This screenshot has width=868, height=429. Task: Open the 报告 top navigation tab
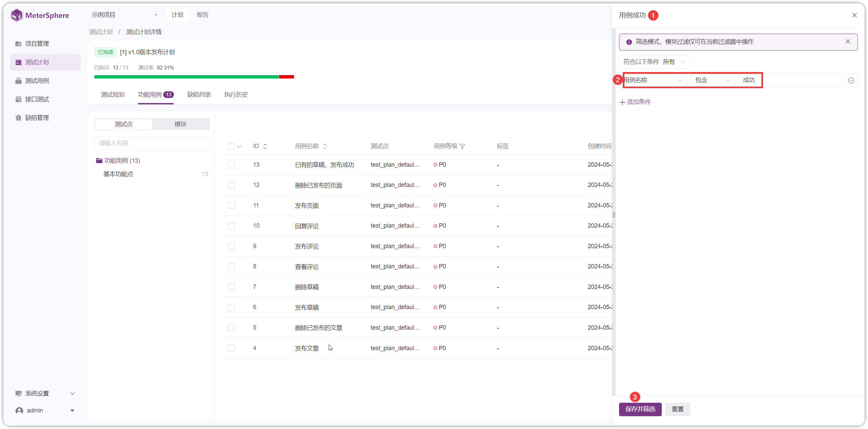[x=203, y=15]
